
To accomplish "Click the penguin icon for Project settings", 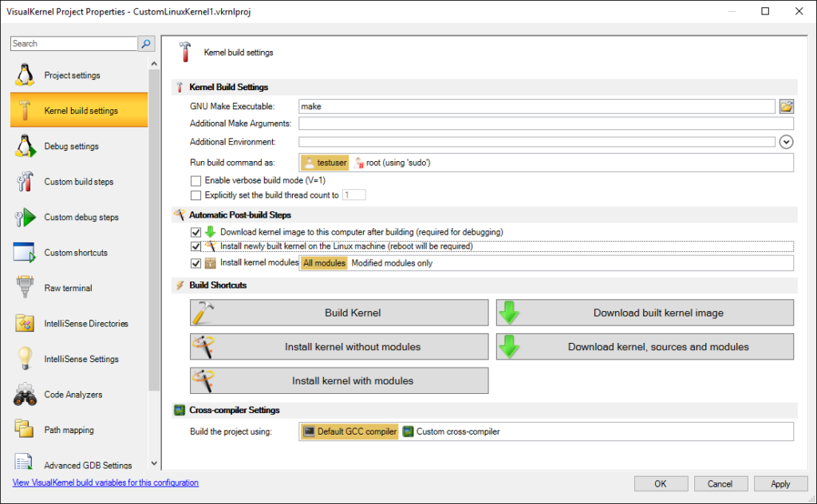I will point(24,76).
